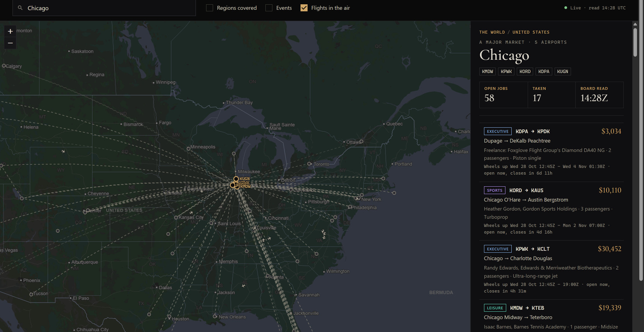The width and height of the screenshot is (644, 332).
Task: Click EXECUTIVE badge on Charlotte Douglas job
Action: [x=498, y=249]
